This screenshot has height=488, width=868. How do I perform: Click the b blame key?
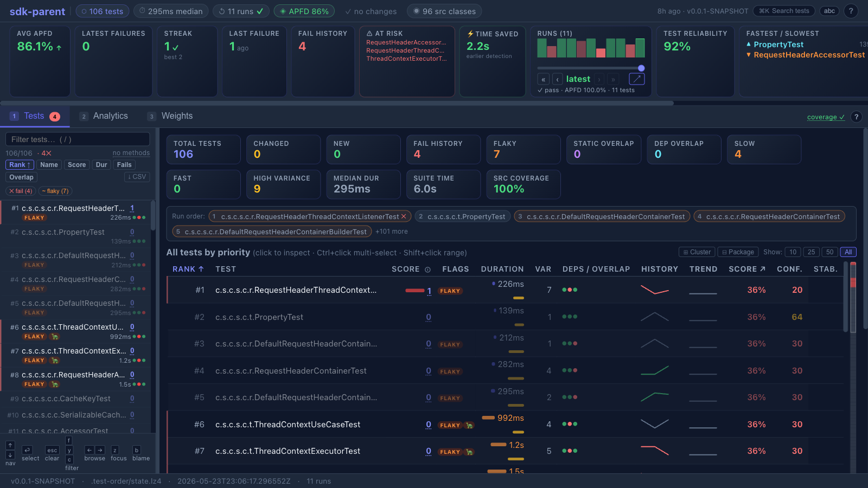pyautogui.click(x=137, y=450)
